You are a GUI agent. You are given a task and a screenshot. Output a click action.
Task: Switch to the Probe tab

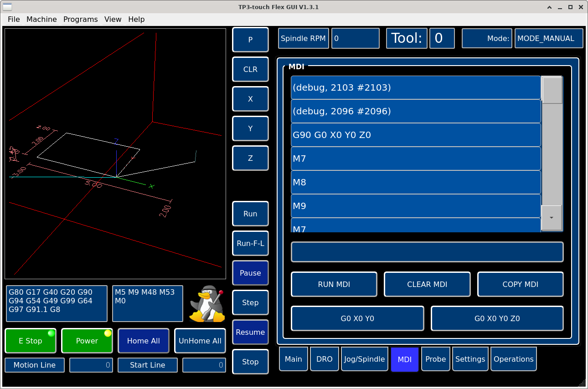pos(435,359)
